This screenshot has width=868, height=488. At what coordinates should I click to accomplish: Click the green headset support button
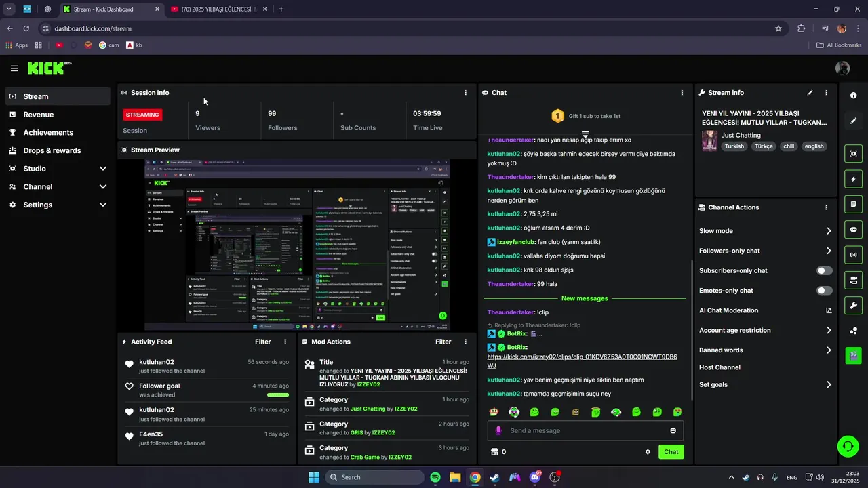(x=848, y=446)
